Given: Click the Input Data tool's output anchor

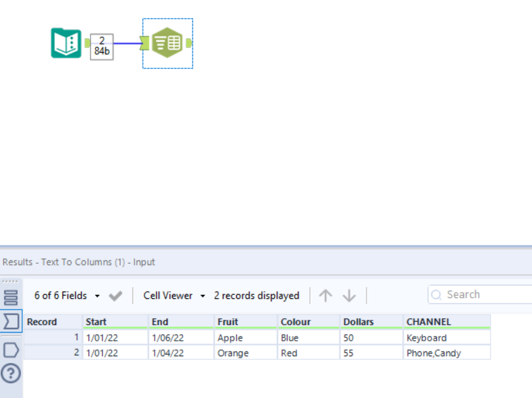Looking at the screenshot, I should 87,43.
